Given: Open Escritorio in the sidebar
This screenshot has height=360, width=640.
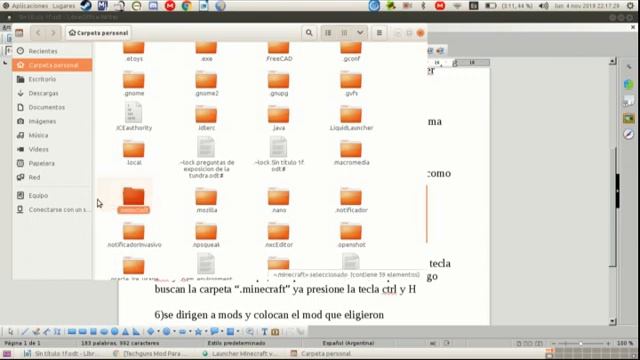Looking at the screenshot, I should pos(52,79).
